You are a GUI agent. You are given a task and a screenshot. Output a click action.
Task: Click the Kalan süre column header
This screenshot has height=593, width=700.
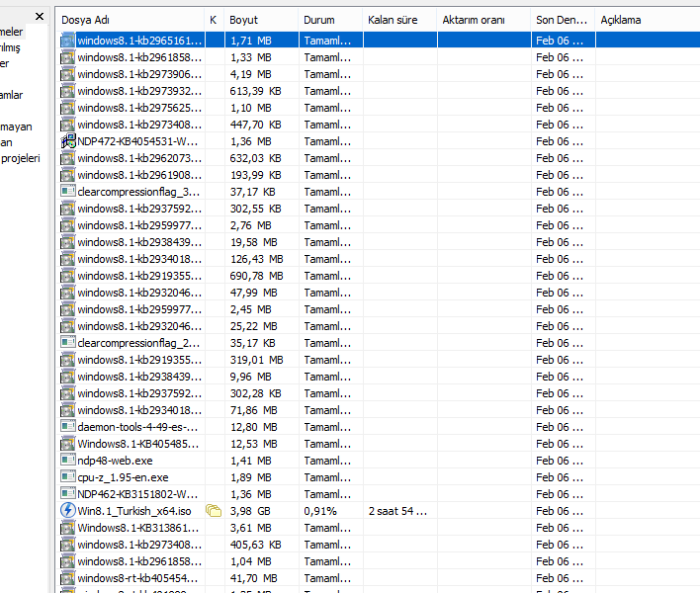tap(400, 20)
